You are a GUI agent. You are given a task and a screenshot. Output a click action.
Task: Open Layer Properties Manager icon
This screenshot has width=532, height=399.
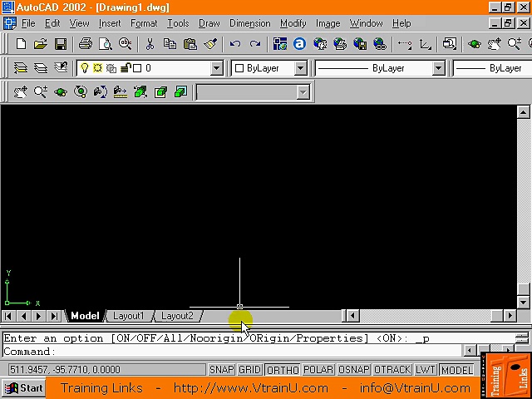(x=41, y=68)
